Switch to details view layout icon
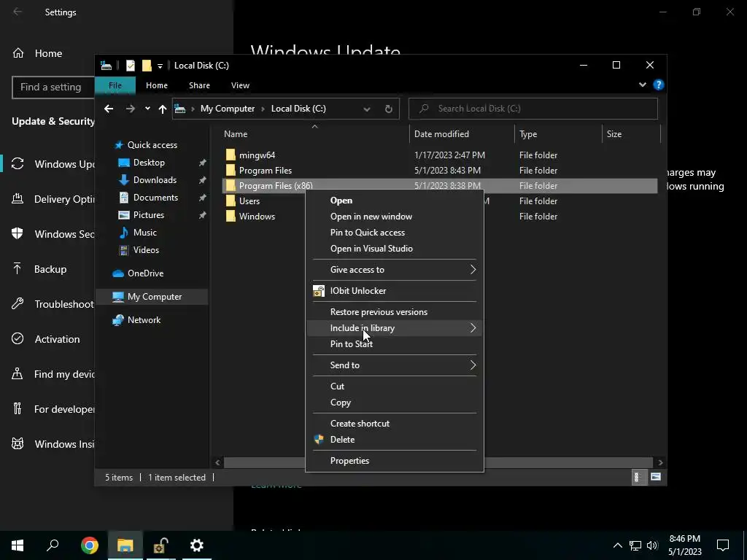Image resolution: width=747 pixels, height=560 pixels. coord(638,477)
